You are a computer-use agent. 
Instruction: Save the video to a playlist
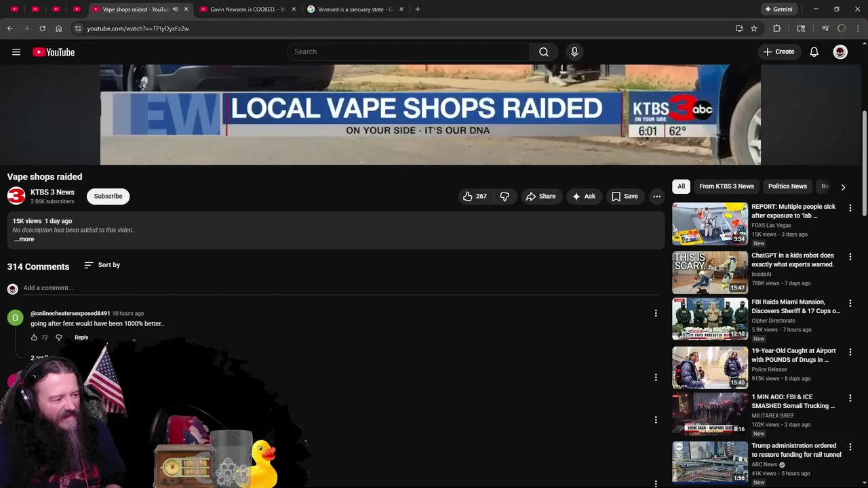(x=625, y=197)
